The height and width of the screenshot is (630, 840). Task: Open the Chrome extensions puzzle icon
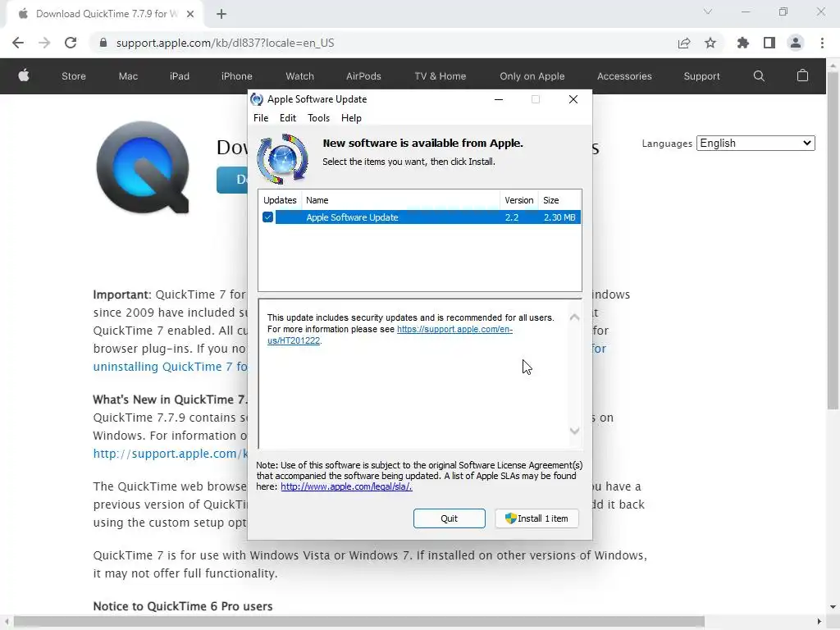(742, 43)
